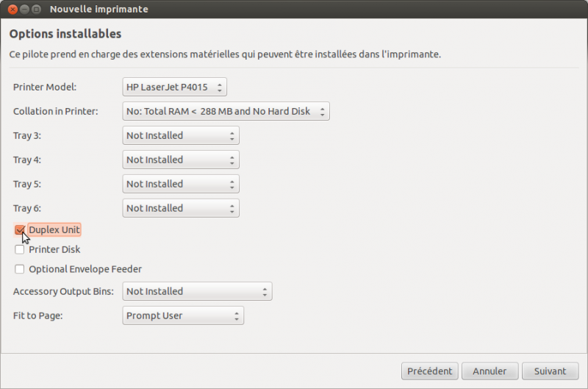Viewport: 588px width, 389px height.
Task: Click the Optional Envelope Feeder label
Action: point(85,269)
